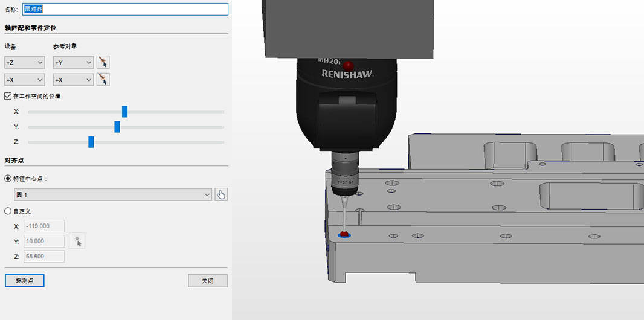Click the custom X coordinate field showing -119.000

pos(44,226)
